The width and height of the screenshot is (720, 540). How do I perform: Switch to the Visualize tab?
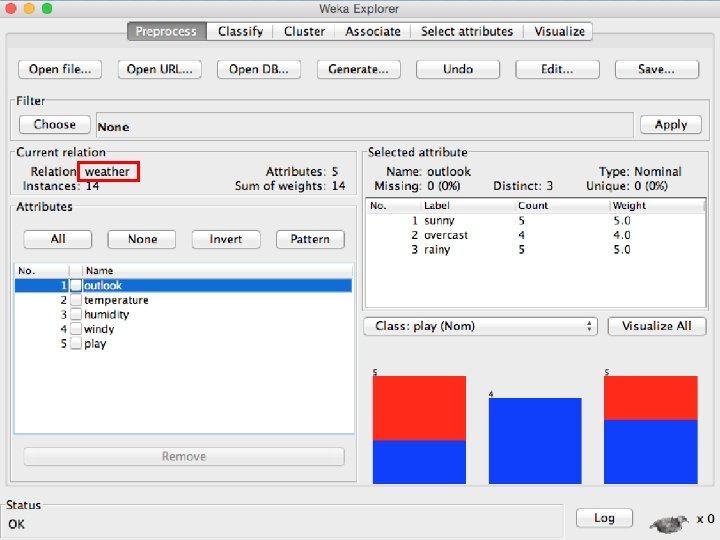point(559,31)
